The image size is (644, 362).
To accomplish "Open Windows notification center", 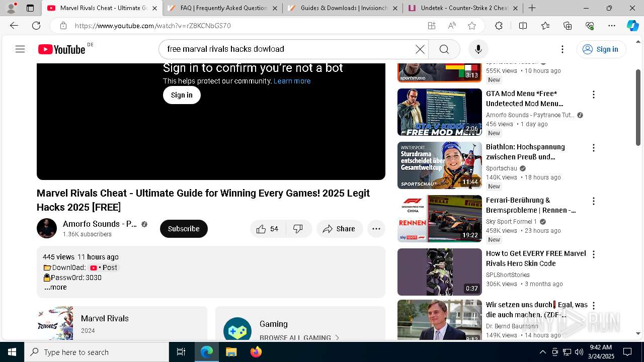I will tap(627, 352).
